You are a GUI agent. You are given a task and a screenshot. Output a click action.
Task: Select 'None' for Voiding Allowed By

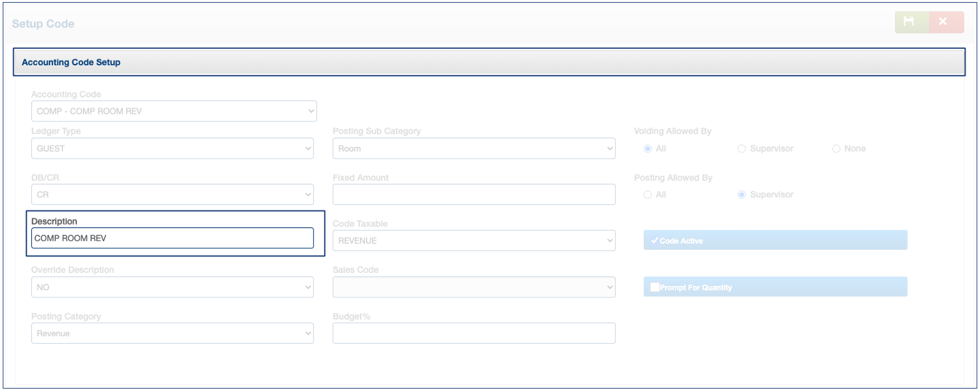(x=836, y=148)
